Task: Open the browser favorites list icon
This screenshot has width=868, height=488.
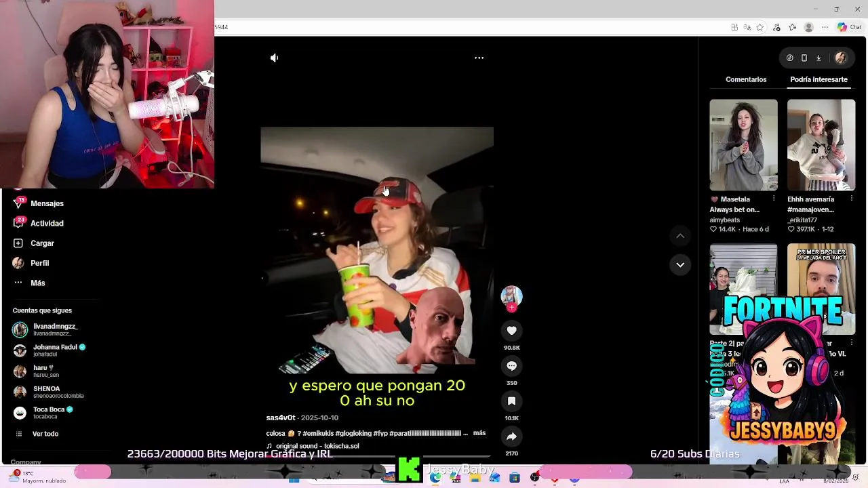Action: click(x=792, y=27)
